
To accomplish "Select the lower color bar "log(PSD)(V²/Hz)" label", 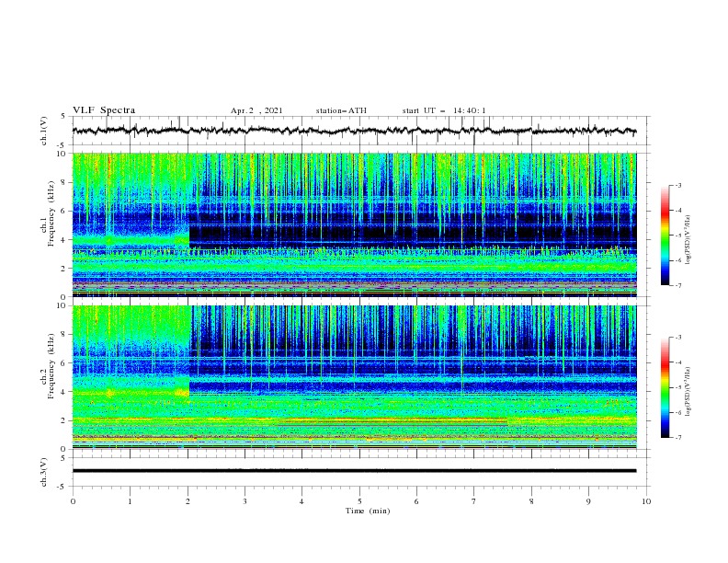I will (688, 391).
